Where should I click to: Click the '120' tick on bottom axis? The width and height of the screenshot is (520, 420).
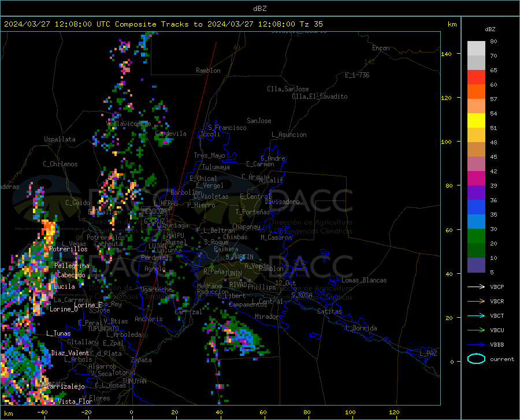pyautogui.click(x=394, y=412)
